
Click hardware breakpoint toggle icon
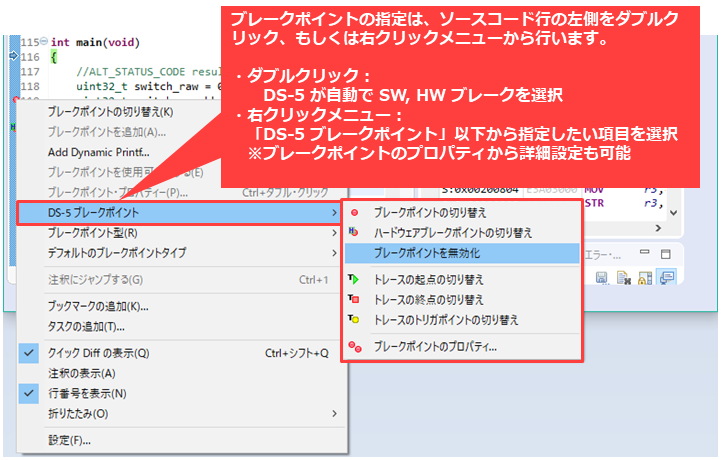pyautogui.click(x=353, y=232)
